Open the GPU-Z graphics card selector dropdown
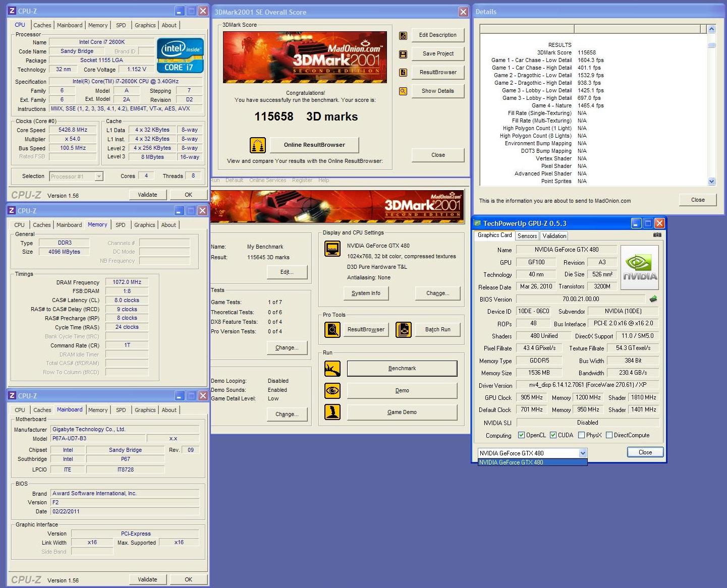Screen dimensions: 727x588 583,453
